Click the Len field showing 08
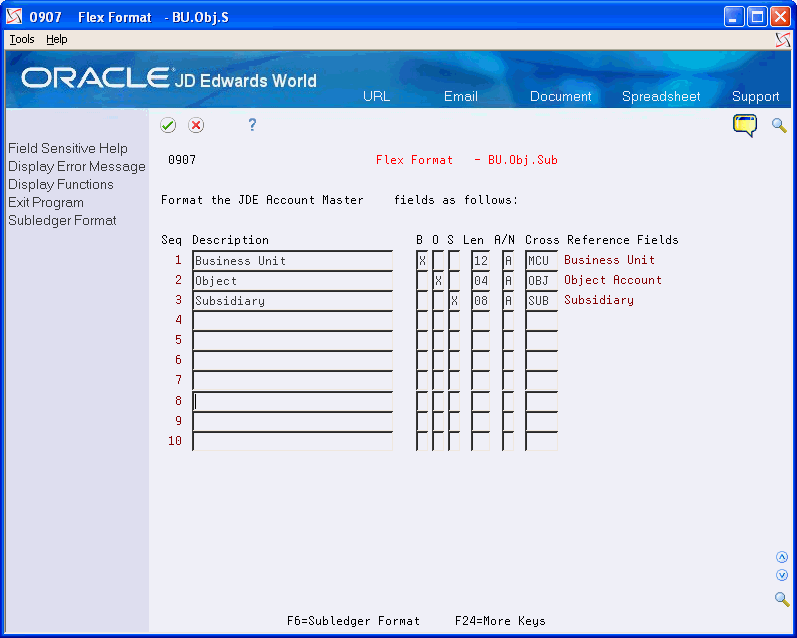This screenshot has height=638, width=797. 480,300
